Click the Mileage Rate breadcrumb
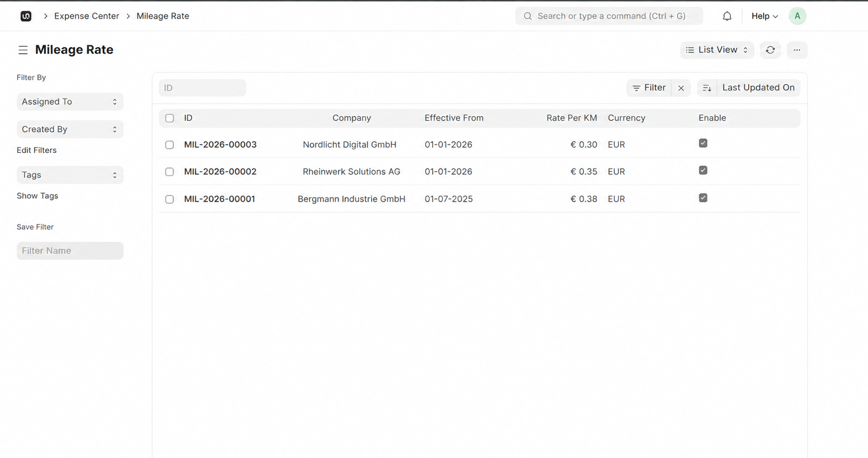Viewport: 868px width, 458px height. click(163, 16)
